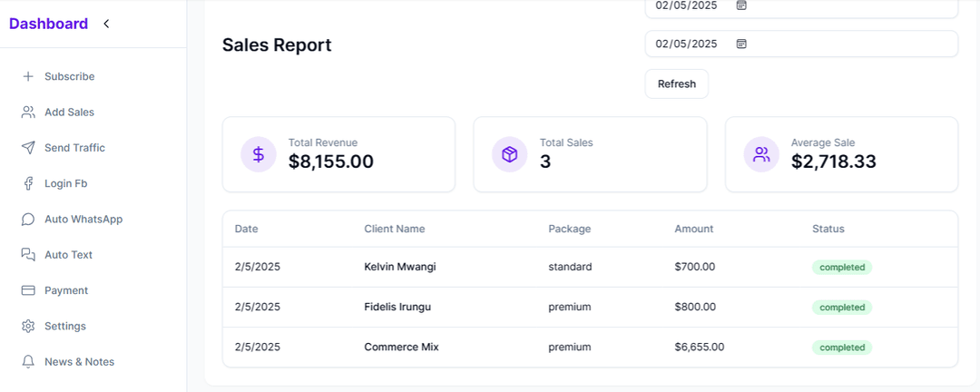Click the Total Sales label
Image resolution: width=980 pixels, height=392 pixels.
566,142
